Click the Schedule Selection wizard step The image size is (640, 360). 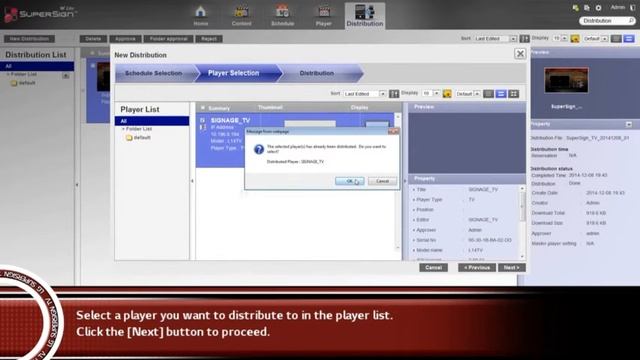(153, 73)
